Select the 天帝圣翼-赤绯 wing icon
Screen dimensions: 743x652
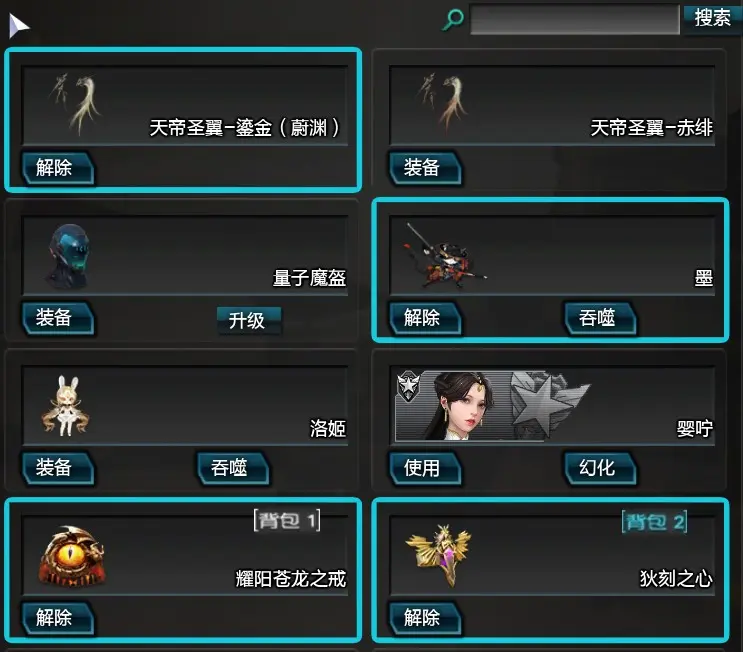point(442,102)
